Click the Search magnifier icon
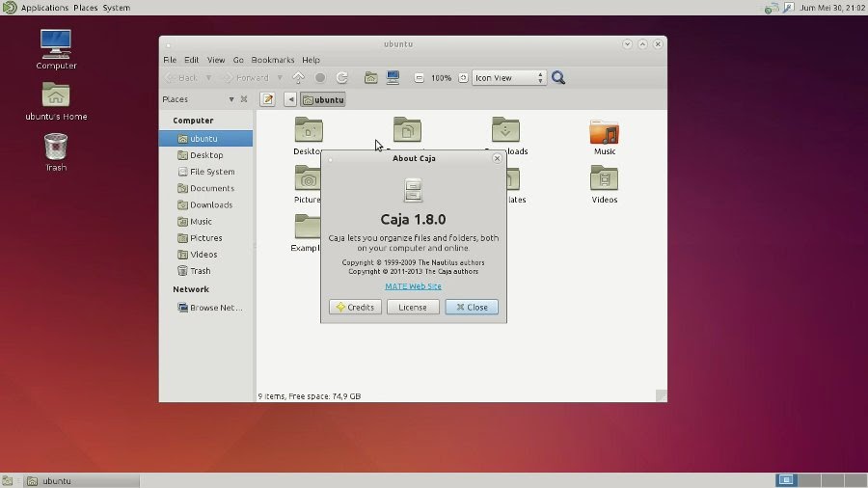Image resolution: width=868 pixels, height=488 pixels. pyautogui.click(x=558, y=78)
